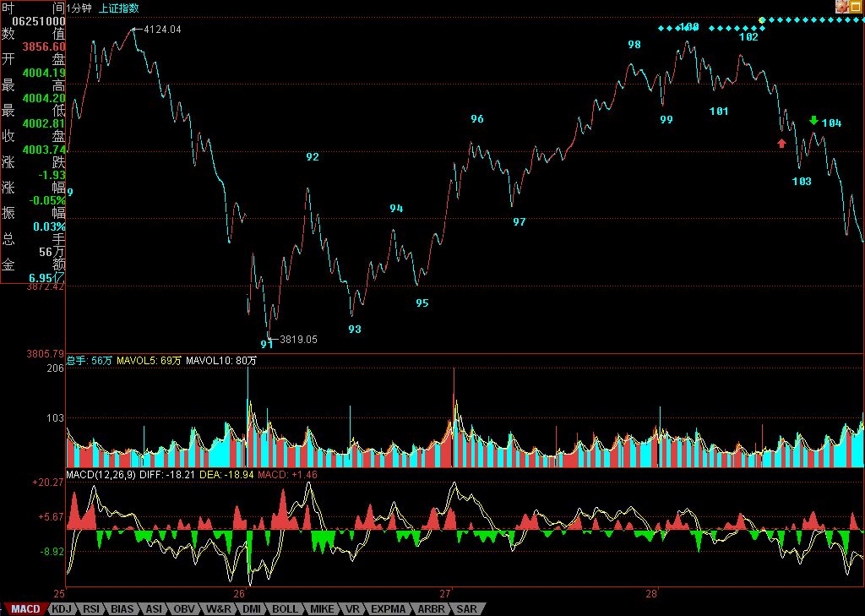
Task: Select the SAR indicator tab
Action: [466, 608]
